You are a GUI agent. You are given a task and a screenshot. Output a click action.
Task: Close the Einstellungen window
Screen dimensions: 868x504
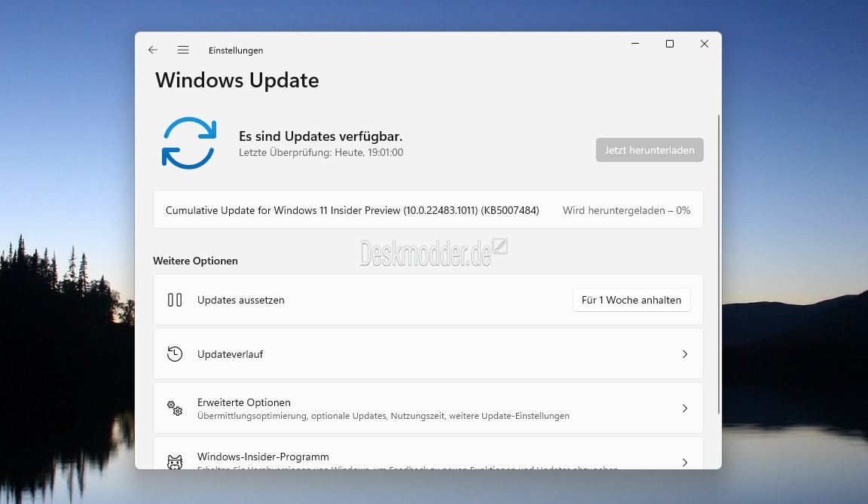click(x=704, y=43)
